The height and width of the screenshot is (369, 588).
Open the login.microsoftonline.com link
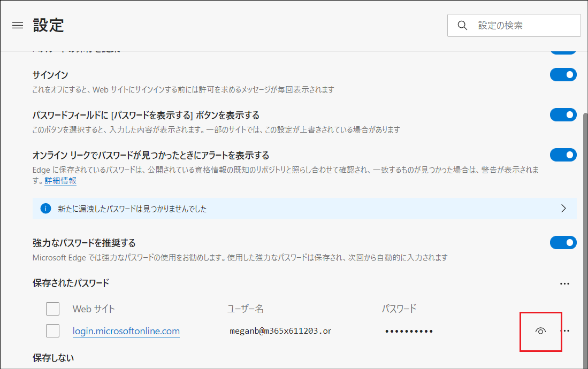126,331
